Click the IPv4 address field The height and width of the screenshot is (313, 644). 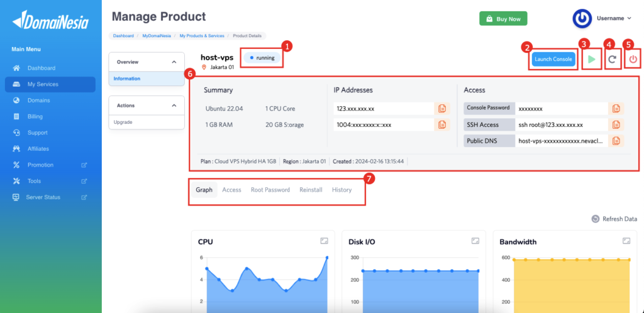(x=384, y=109)
